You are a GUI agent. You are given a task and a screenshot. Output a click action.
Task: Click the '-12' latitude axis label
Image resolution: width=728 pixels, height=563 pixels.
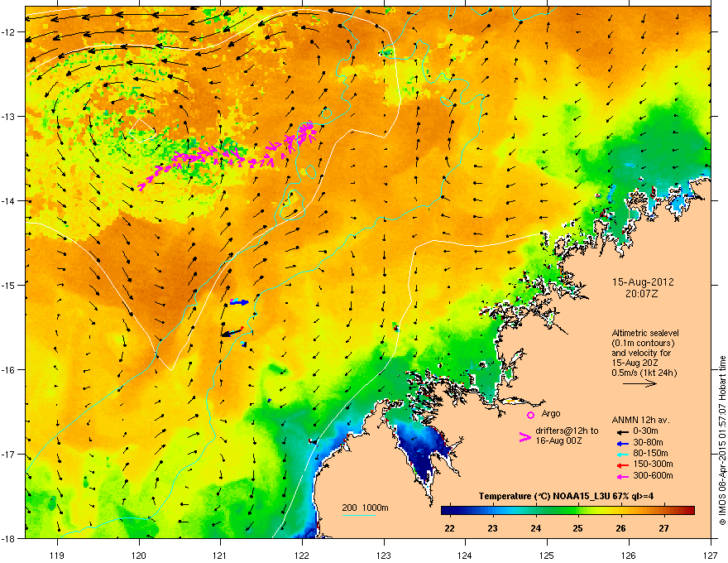(x=9, y=32)
